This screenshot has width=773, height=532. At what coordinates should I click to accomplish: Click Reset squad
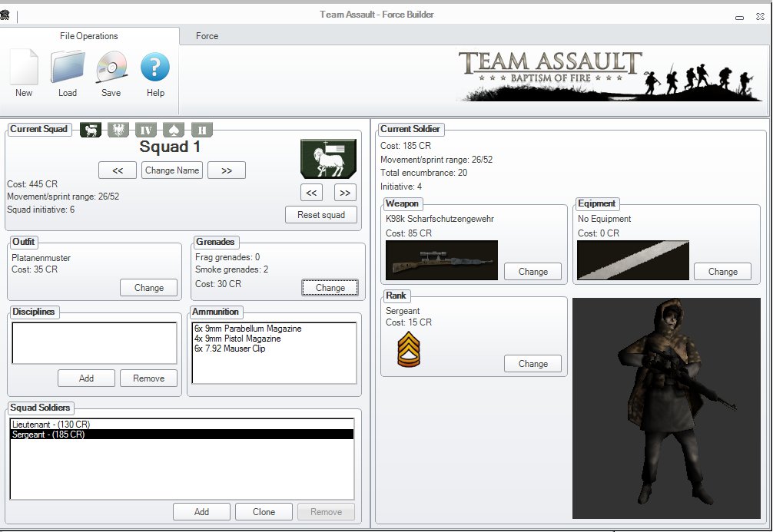pyautogui.click(x=321, y=215)
